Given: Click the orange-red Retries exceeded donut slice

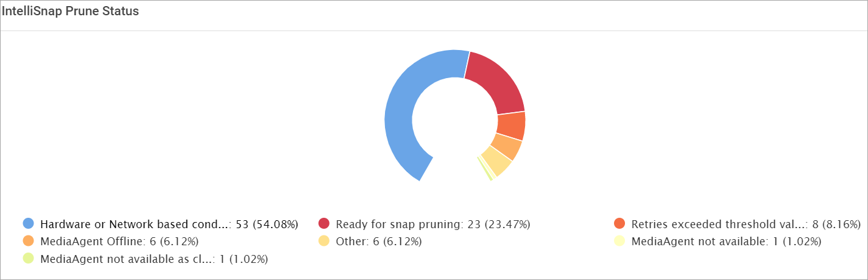Looking at the screenshot, I should point(511,126).
